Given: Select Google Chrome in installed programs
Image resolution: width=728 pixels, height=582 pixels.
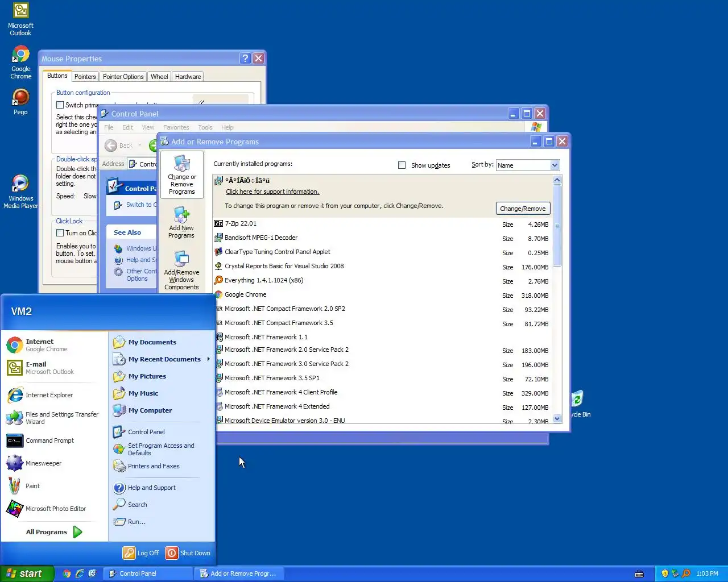Looking at the screenshot, I should [381, 294].
